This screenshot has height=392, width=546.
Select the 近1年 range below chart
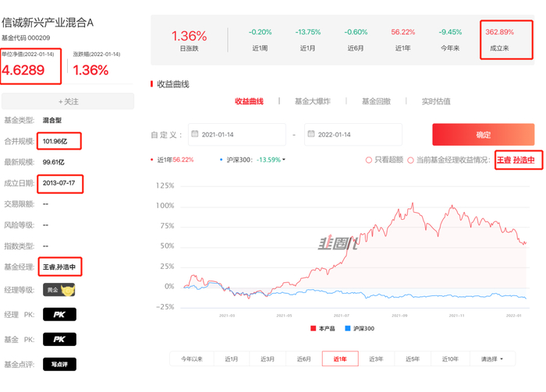pos(340,359)
